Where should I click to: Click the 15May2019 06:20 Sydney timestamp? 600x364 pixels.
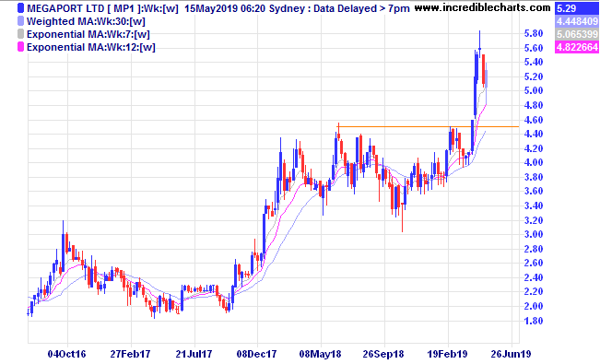coord(245,8)
